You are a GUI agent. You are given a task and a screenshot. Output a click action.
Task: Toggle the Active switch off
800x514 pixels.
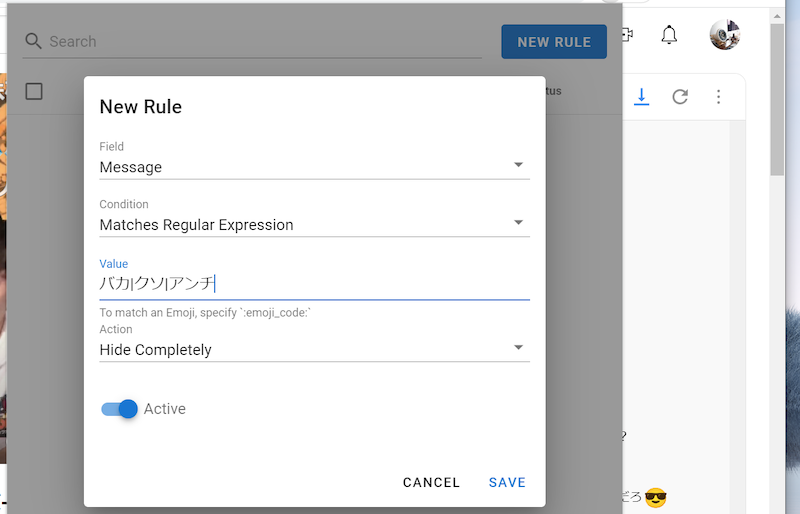(x=119, y=409)
